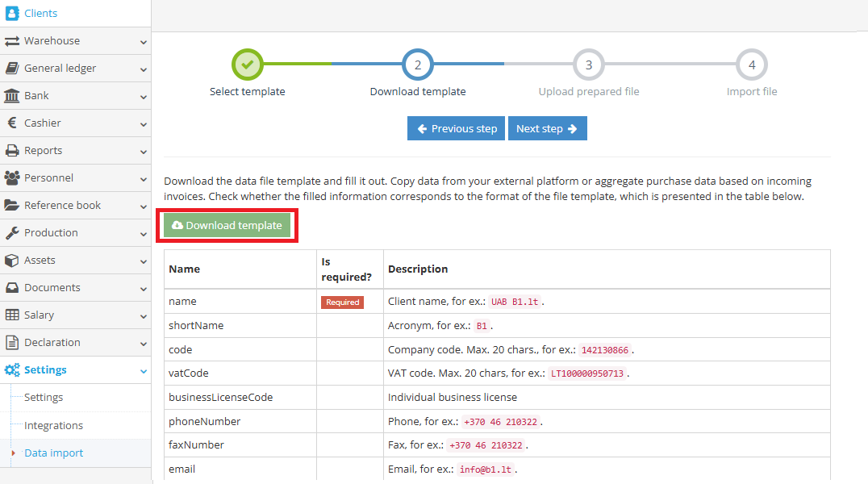Image resolution: width=868 pixels, height=484 pixels.
Task: Click the Salary table icon
Action: 12,315
